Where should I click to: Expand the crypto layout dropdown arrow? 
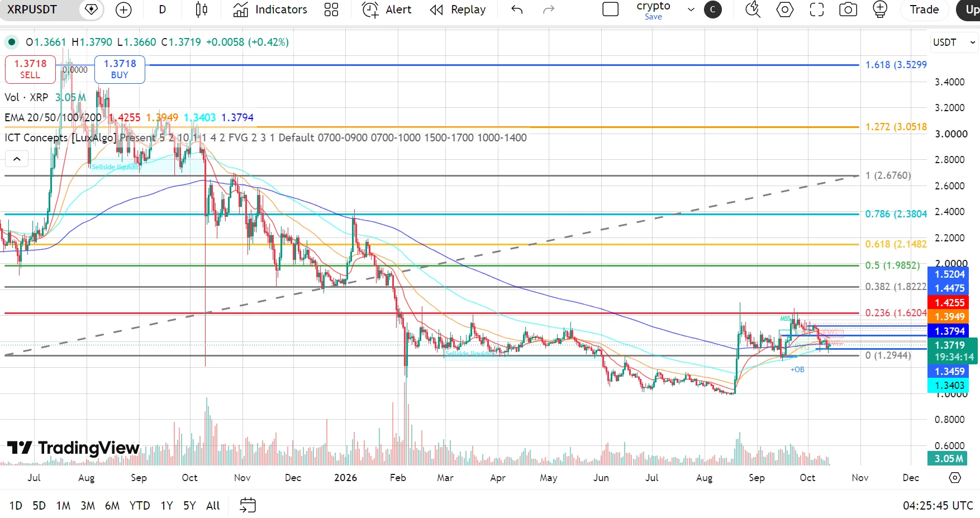(691, 9)
